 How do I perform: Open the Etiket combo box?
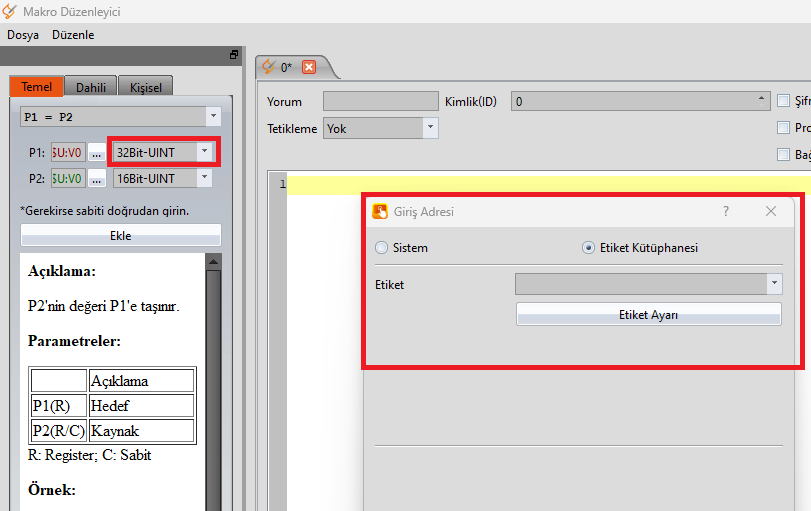point(775,285)
